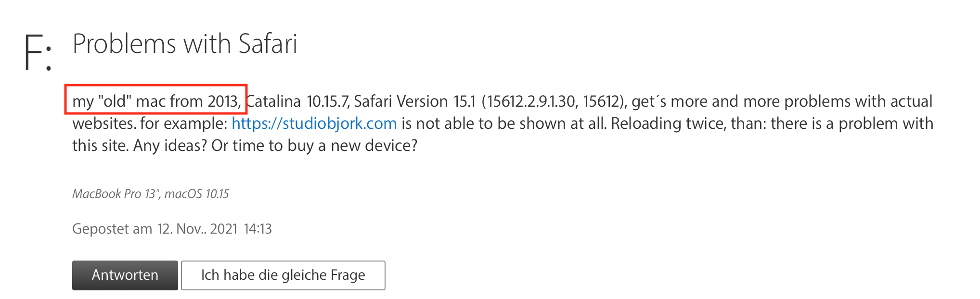The width and height of the screenshot is (980, 299).
Task: Click the "Gepostet am" label
Action: [112, 229]
